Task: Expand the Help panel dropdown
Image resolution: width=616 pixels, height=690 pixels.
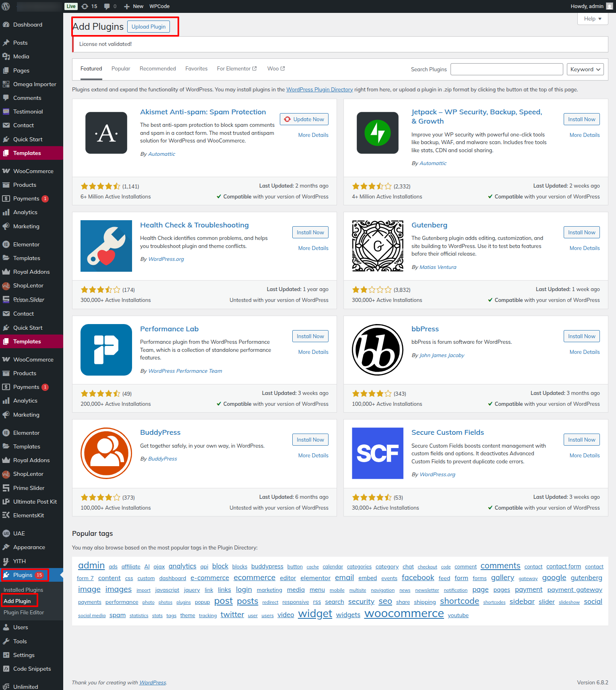Action: click(x=592, y=19)
